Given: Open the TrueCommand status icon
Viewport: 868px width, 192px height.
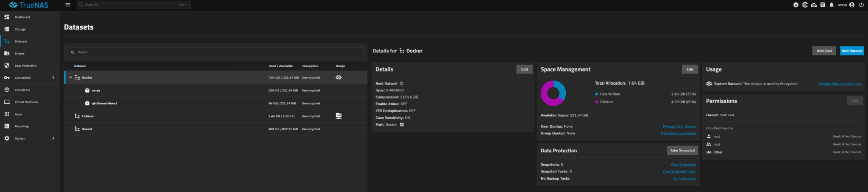Looking at the screenshot, I should tap(805, 5).
